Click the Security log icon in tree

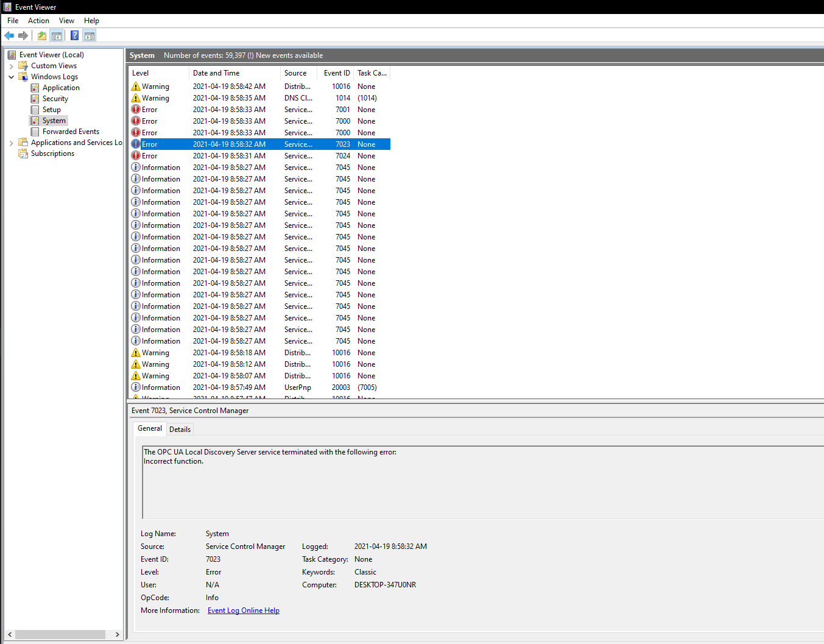click(35, 99)
